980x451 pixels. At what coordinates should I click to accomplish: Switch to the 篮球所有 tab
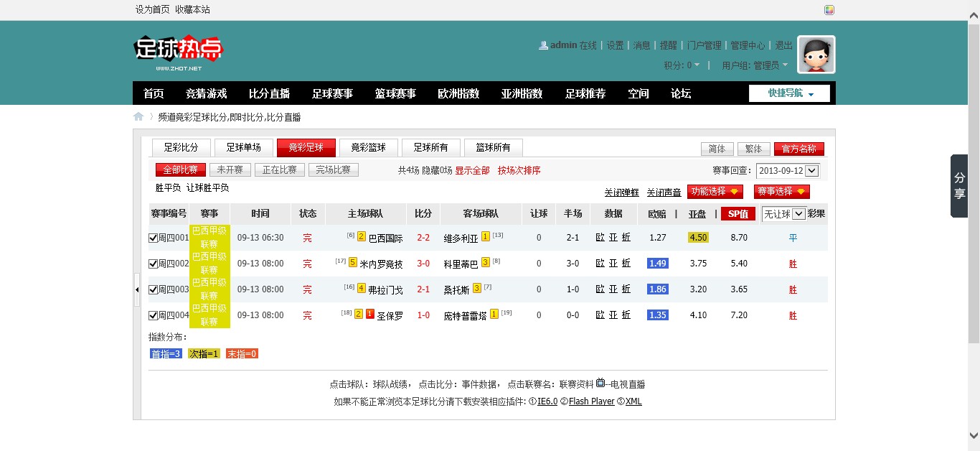(493, 147)
